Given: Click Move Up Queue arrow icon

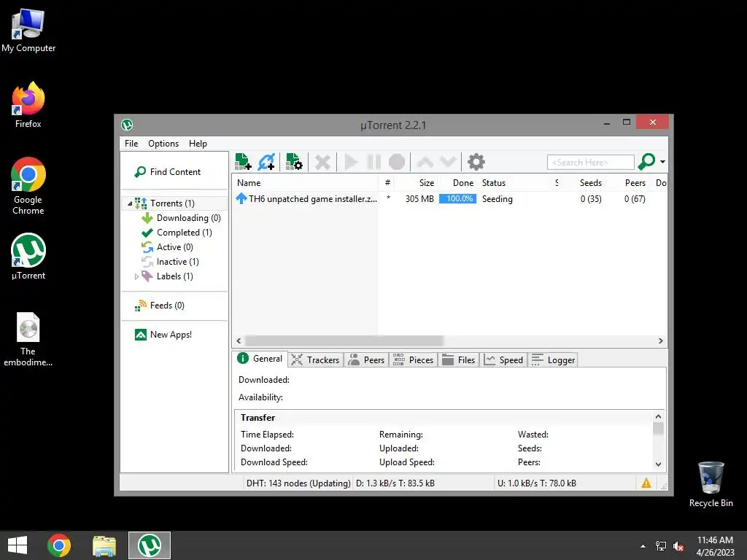Looking at the screenshot, I should [x=425, y=163].
